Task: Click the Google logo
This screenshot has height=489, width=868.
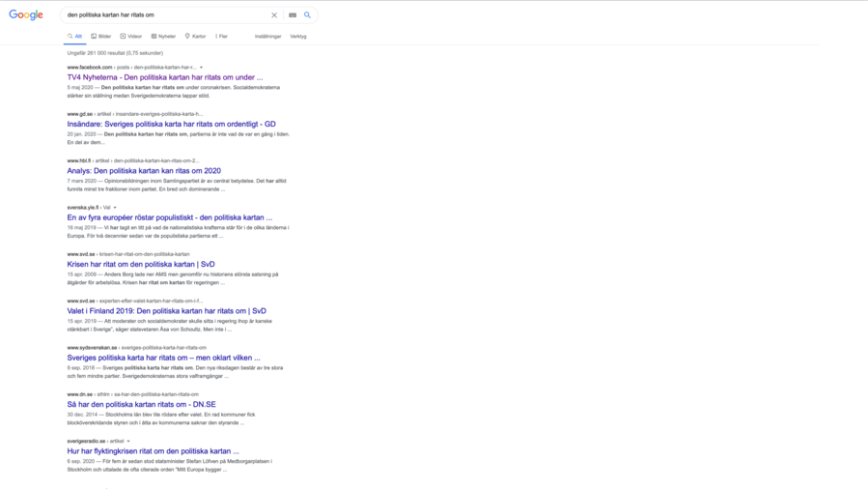Action: pos(26,14)
